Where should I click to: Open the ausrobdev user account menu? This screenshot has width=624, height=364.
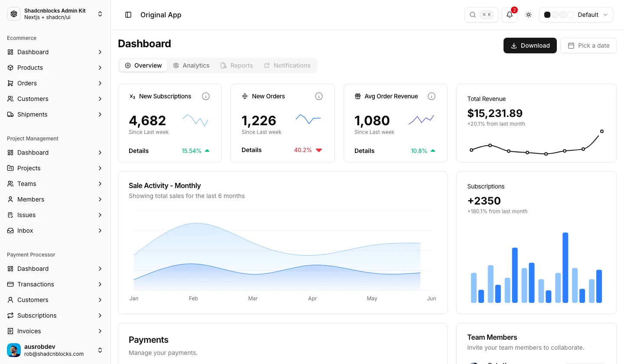click(x=55, y=350)
